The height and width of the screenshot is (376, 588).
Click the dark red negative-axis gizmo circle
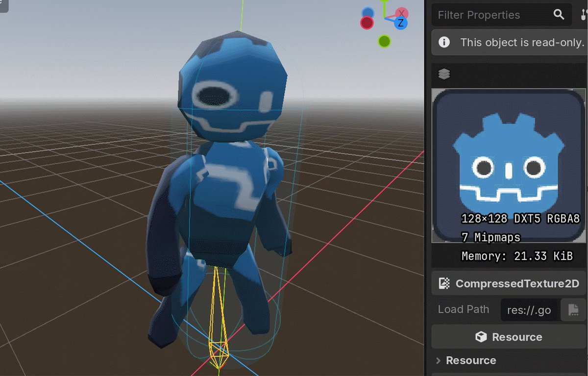[367, 23]
